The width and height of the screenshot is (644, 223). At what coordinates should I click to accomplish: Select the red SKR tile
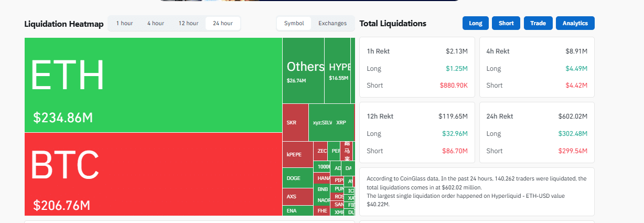[x=295, y=123]
